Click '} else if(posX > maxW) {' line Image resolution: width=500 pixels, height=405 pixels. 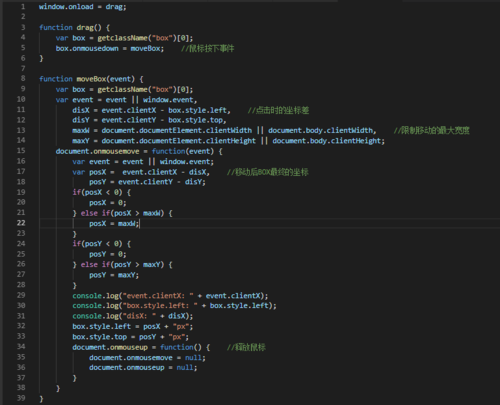point(122,213)
